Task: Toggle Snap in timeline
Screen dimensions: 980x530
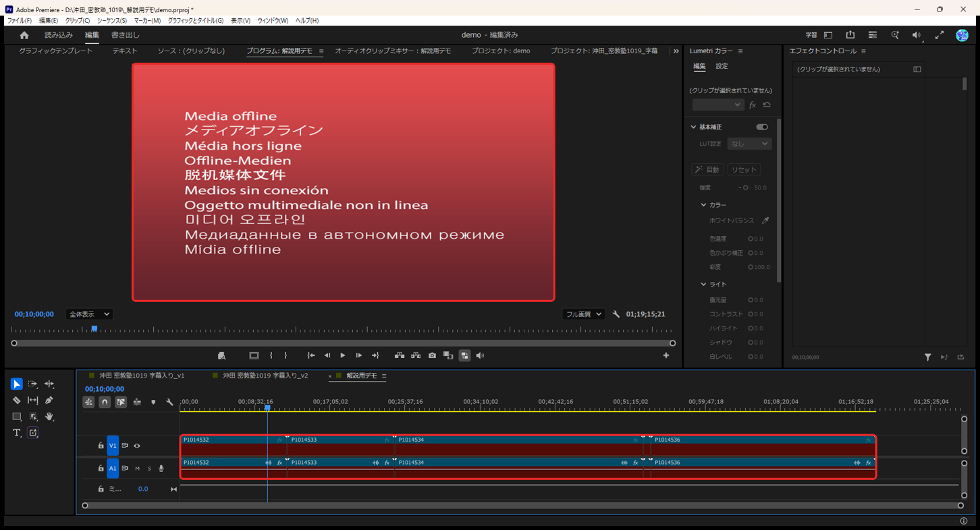Action: pos(105,402)
